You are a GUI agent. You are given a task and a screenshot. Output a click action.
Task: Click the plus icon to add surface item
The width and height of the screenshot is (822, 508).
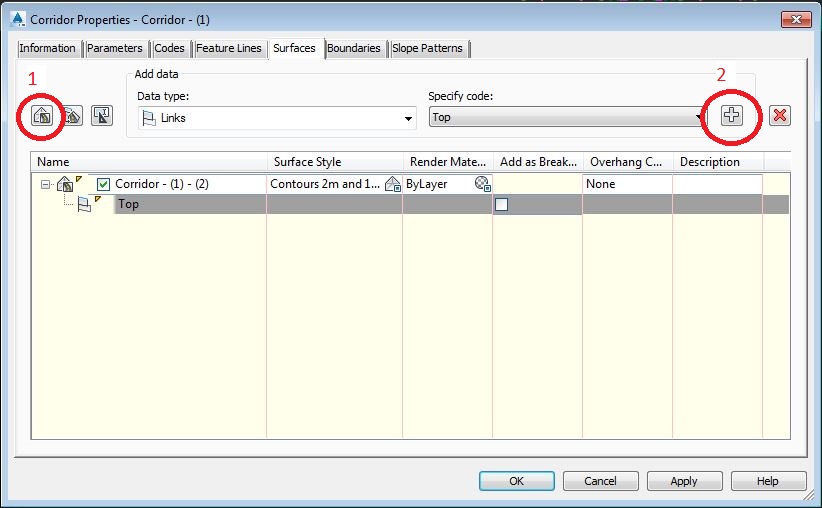(x=731, y=115)
